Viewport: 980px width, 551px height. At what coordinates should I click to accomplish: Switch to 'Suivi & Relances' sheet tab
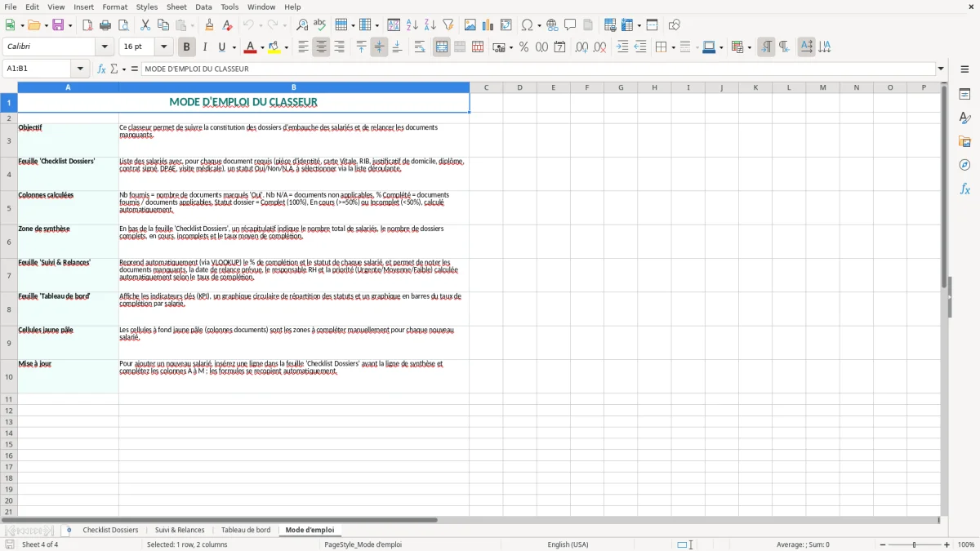click(x=180, y=531)
